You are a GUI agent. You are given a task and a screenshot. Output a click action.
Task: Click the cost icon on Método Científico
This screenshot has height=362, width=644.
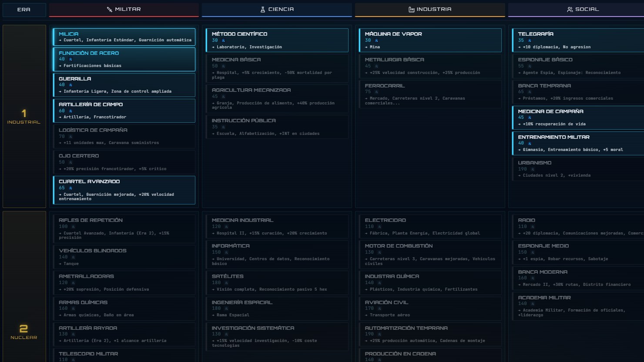[224, 40]
